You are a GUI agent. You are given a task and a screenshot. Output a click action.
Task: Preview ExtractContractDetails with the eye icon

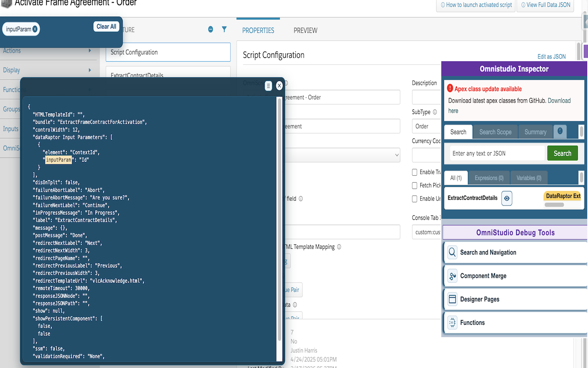coord(507,198)
